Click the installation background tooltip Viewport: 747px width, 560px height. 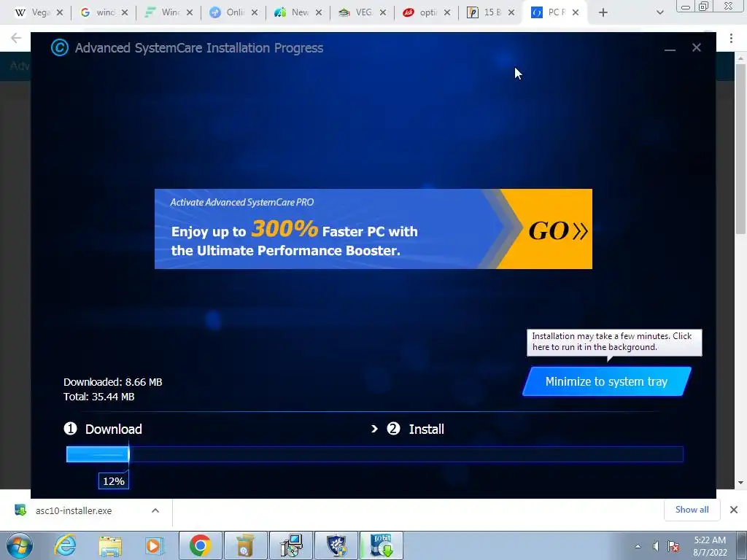coord(614,342)
